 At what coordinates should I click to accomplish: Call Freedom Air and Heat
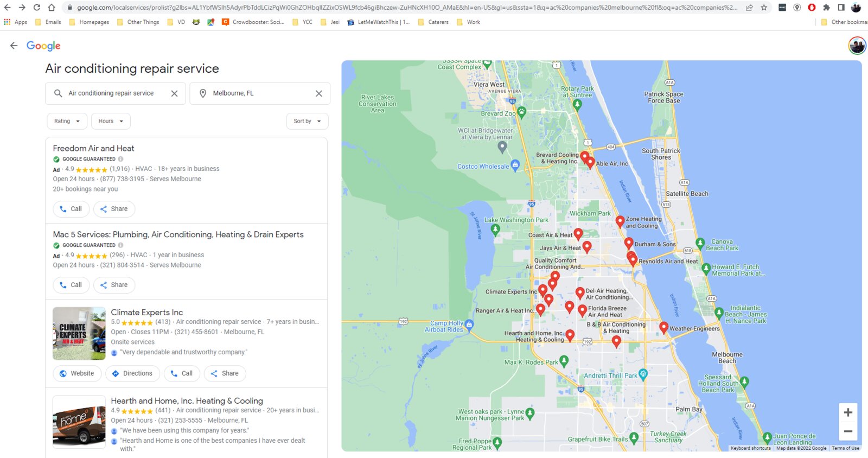[71, 209]
